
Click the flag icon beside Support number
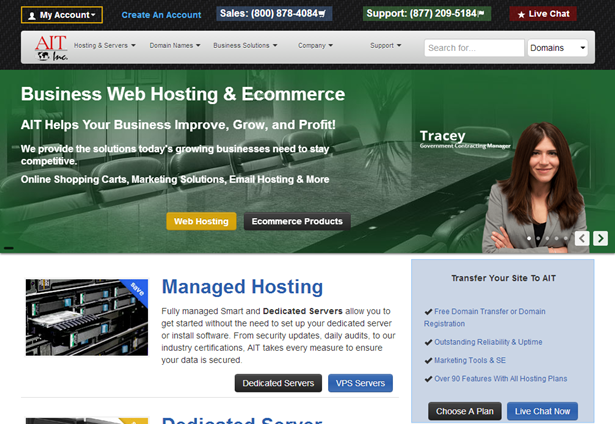(481, 14)
